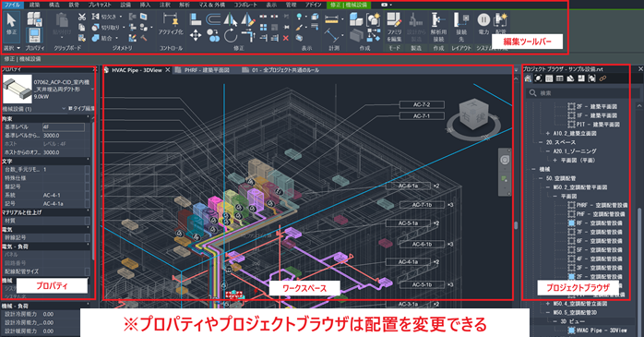
Task: Switch to the 解析 ribbon tab
Action: point(185,5)
